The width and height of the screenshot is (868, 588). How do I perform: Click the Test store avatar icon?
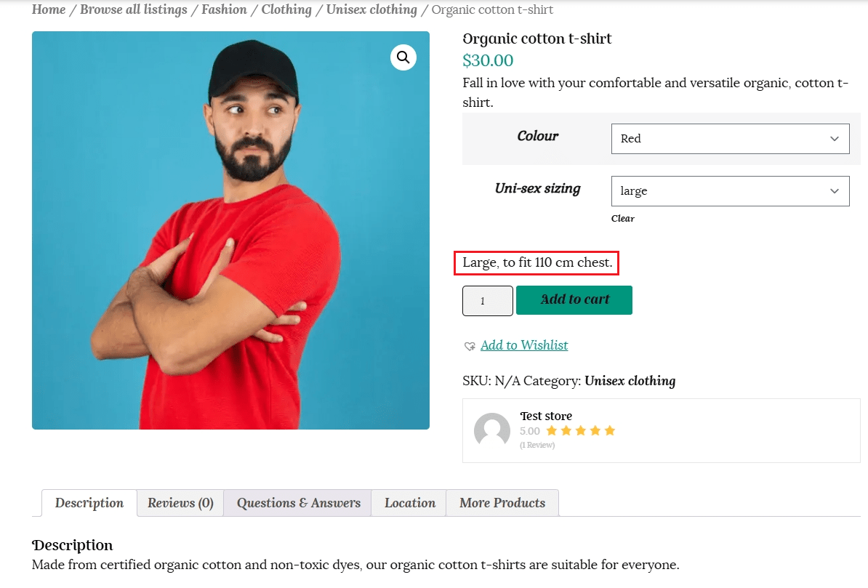click(x=492, y=431)
